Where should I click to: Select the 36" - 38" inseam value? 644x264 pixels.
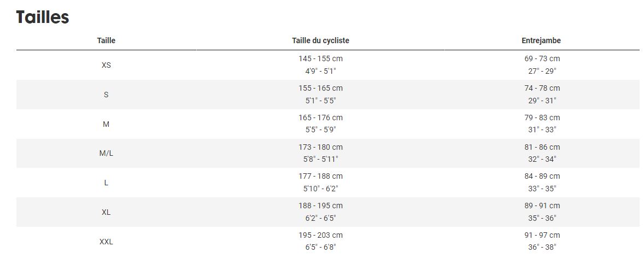(x=542, y=247)
